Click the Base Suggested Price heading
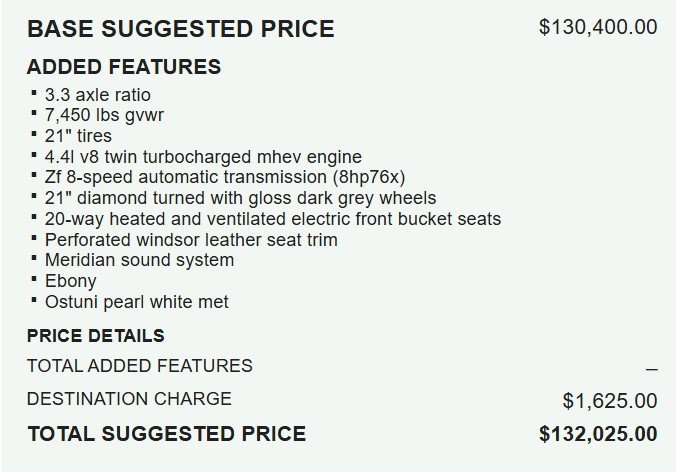This screenshot has width=676, height=472. pos(181,29)
